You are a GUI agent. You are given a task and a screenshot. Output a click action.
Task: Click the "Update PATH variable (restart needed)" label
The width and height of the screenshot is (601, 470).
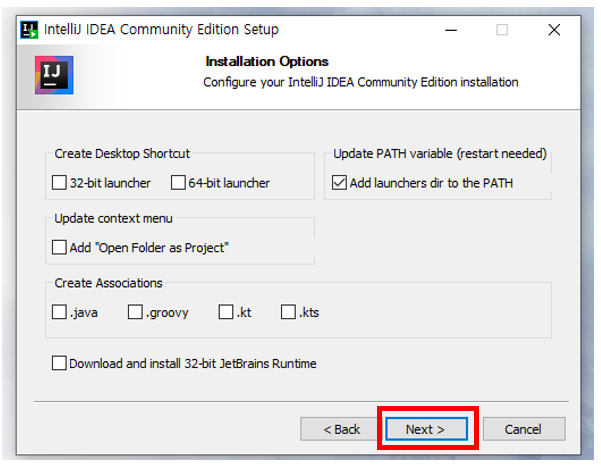[x=440, y=153]
